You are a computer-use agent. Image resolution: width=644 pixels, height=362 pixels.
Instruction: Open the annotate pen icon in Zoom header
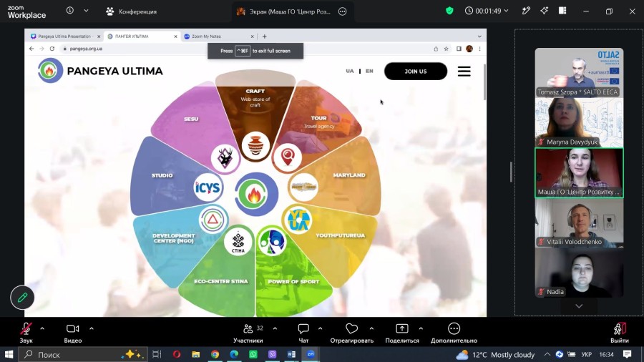click(526, 11)
